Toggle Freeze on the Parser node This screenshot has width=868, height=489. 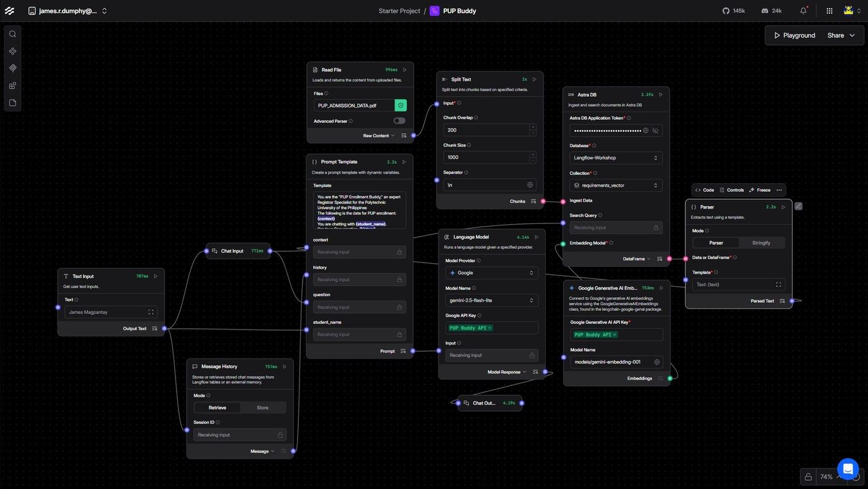759,190
